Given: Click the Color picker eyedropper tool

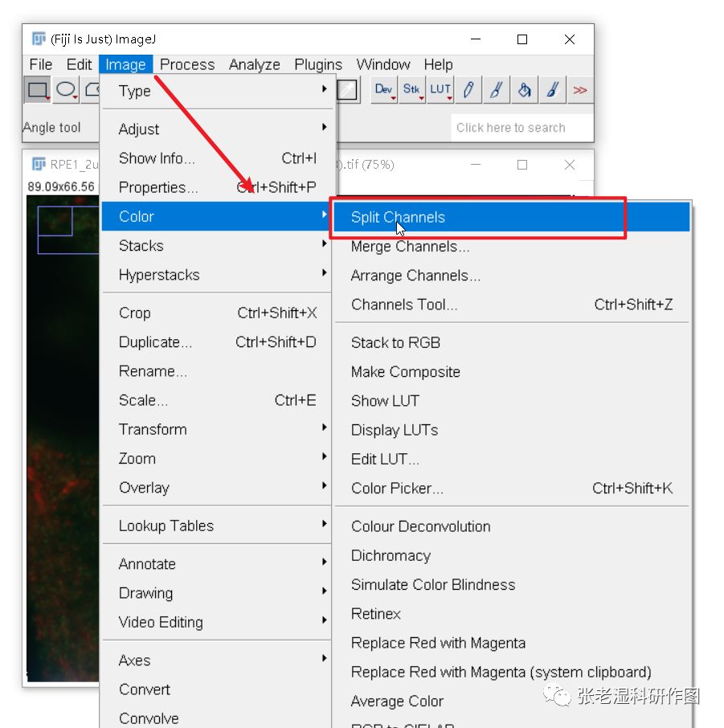Looking at the screenshot, I should tap(347, 90).
